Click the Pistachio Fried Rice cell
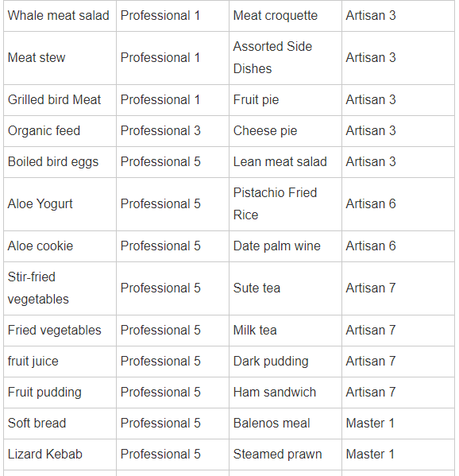 [285, 204]
